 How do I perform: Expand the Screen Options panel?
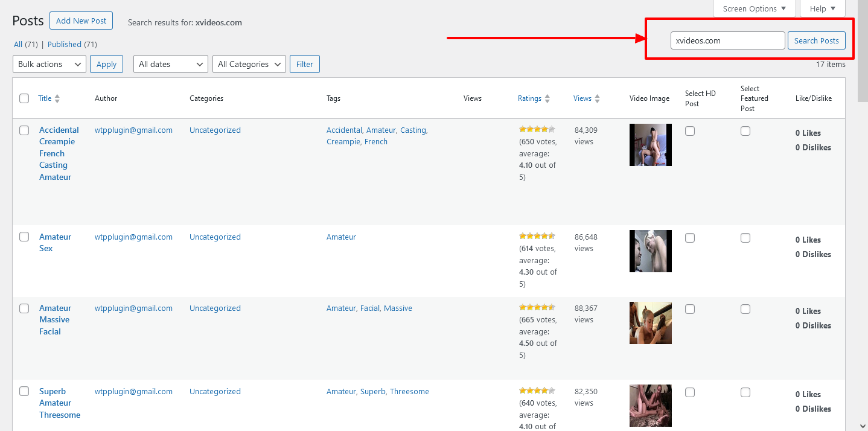[753, 8]
